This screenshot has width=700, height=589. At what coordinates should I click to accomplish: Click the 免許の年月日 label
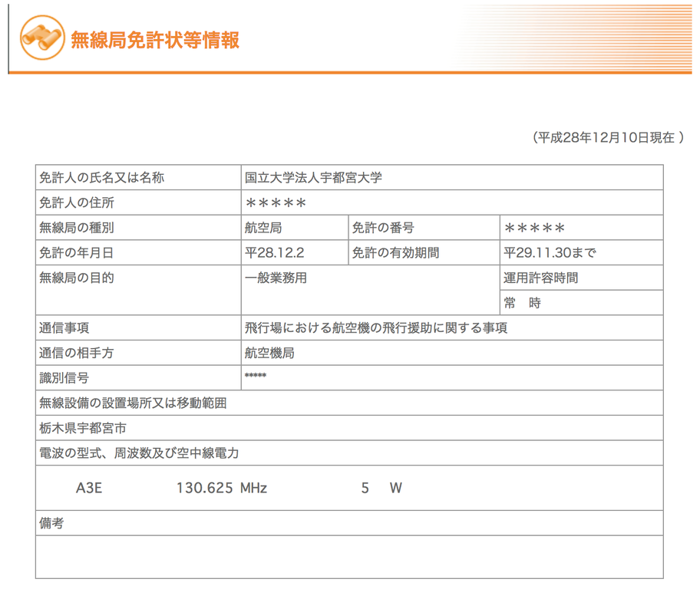tap(76, 252)
